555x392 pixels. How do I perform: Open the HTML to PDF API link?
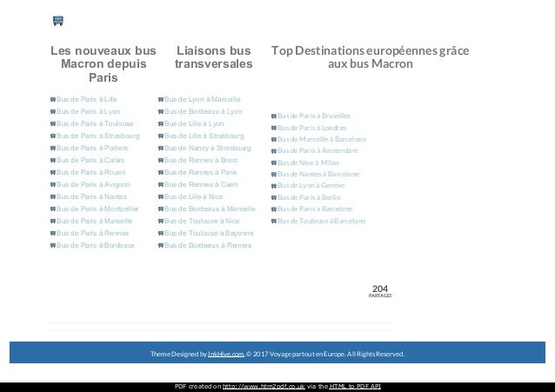pyautogui.click(x=355, y=386)
